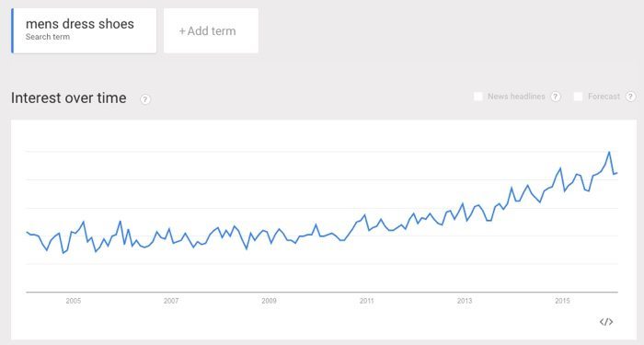Screen dimensions: 644x345
Task: Click the Add term box
Action: pyautogui.click(x=211, y=30)
